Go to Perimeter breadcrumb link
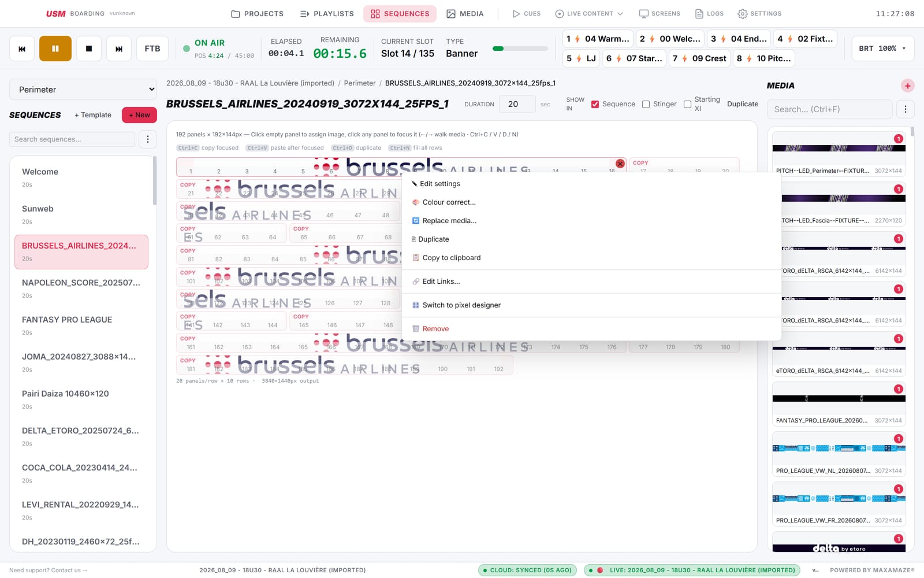This screenshot has height=578, width=924. click(359, 83)
